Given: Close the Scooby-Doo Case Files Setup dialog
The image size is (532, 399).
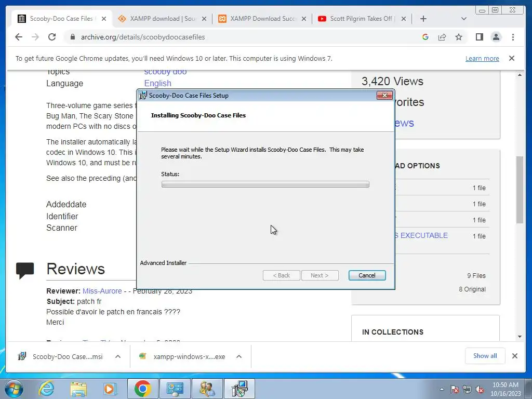Looking at the screenshot, I should 384,96.
